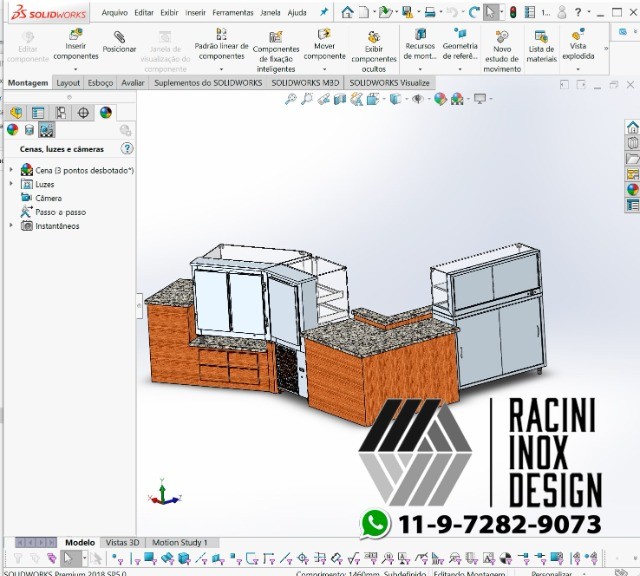640x576 pixels.
Task: Expand the Cena (3 pontos desbotado) node
Action: [x=11, y=169]
